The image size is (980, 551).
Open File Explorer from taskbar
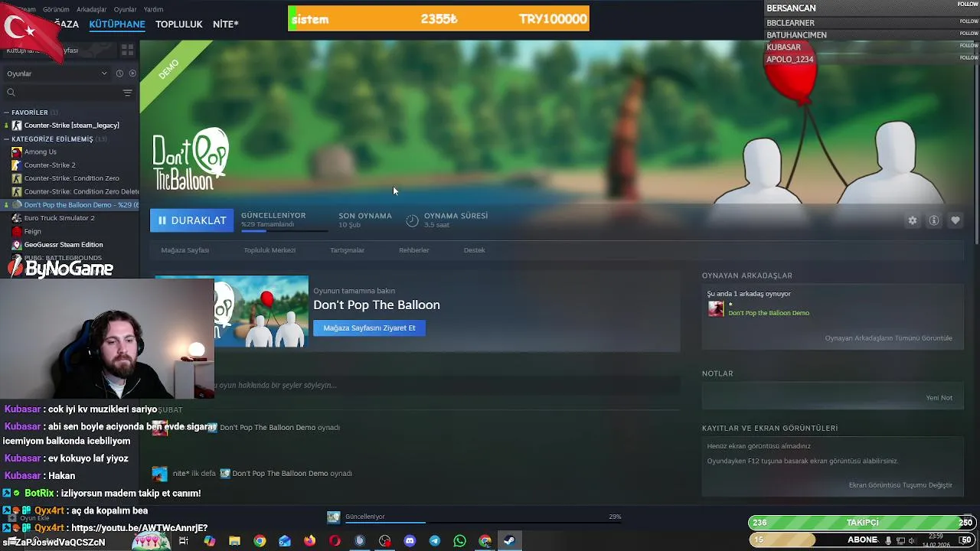coord(234,541)
